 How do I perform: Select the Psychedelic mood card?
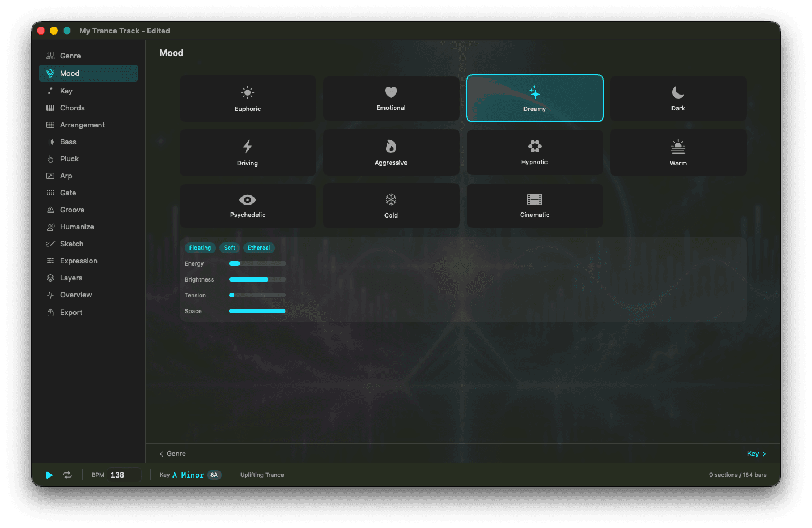point(248,206)
